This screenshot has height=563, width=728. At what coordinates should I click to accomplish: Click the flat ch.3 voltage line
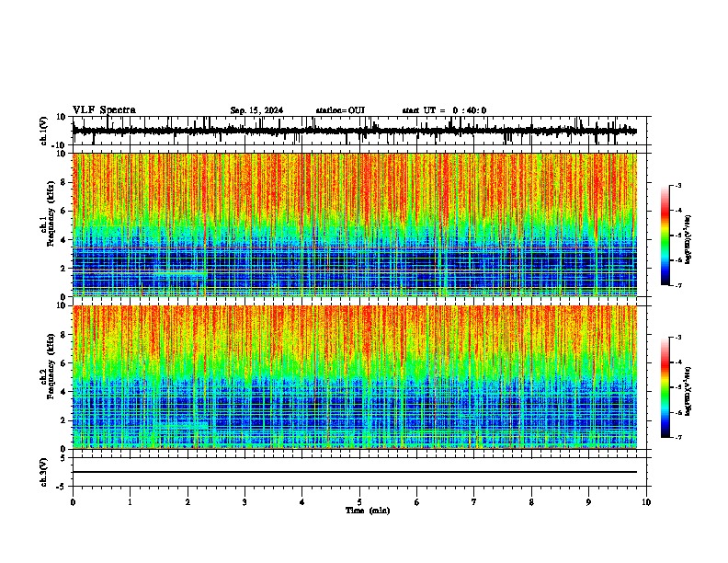click(355, 472)
